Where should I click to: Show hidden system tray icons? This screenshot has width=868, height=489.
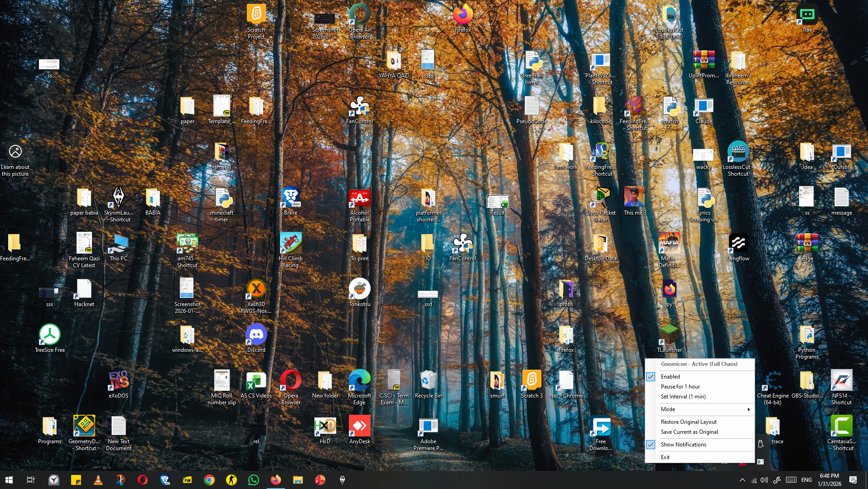point(742,480)
